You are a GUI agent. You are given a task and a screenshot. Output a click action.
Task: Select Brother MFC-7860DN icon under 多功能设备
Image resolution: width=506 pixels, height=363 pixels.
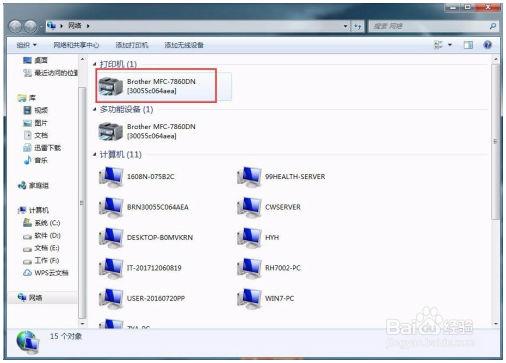(x=111, y=131)
